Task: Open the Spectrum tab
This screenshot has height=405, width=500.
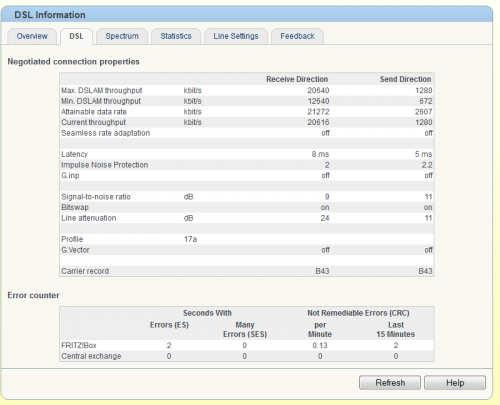Action: click(122, 36)
